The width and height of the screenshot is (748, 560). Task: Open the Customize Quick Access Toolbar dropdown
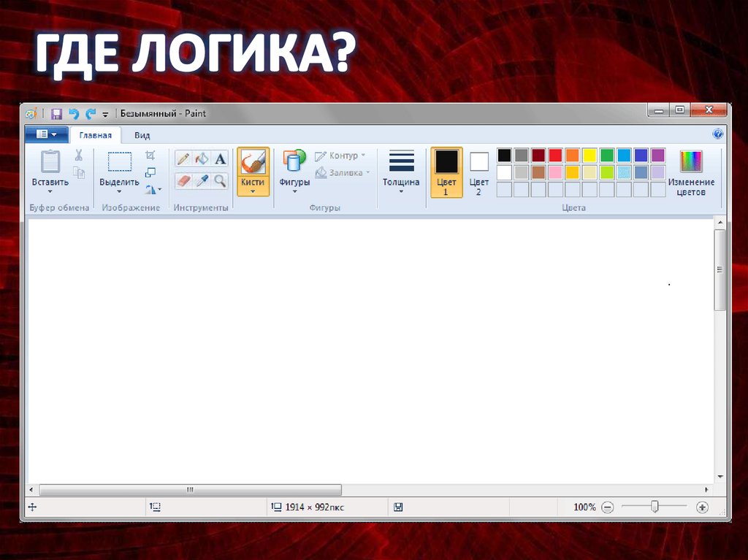click(105, 115)
